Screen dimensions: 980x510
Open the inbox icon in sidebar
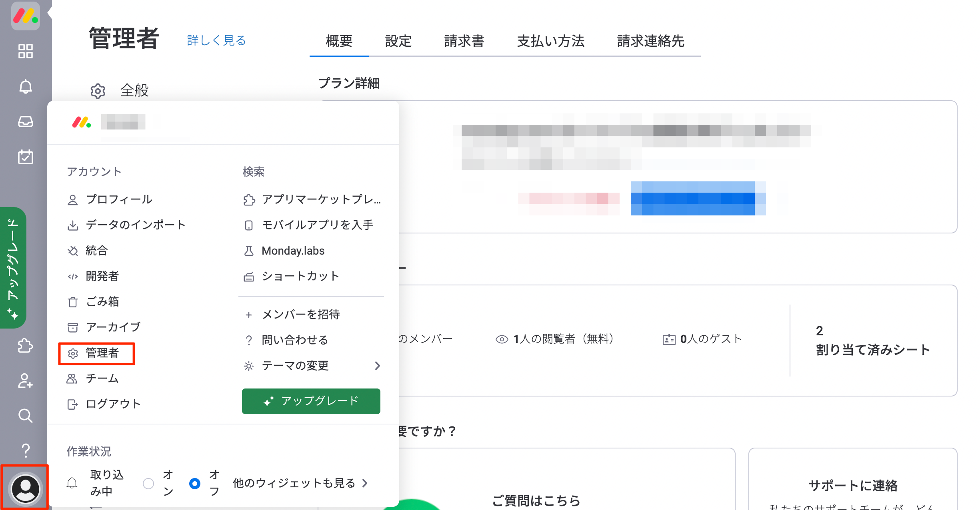[x=26, y=122]
